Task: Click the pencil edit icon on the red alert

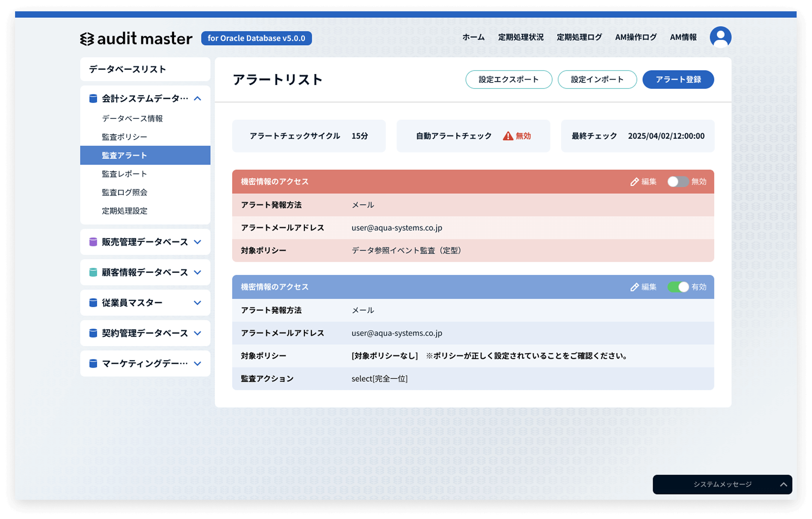Action: point(634,182)
